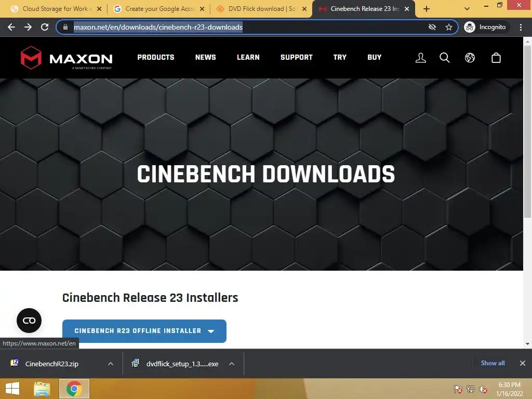
Task: Close the downloads bar
Action: click(523, 363)
